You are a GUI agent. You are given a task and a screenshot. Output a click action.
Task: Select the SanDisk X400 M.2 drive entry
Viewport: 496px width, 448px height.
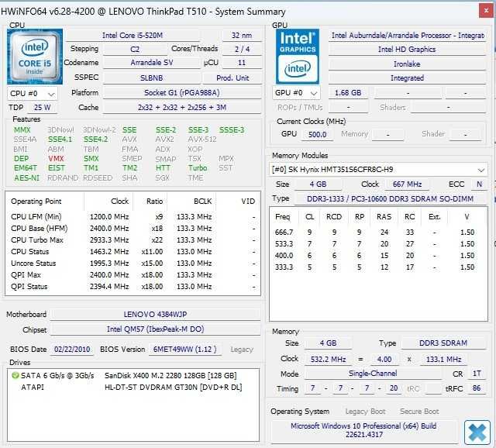coord(133,376)
